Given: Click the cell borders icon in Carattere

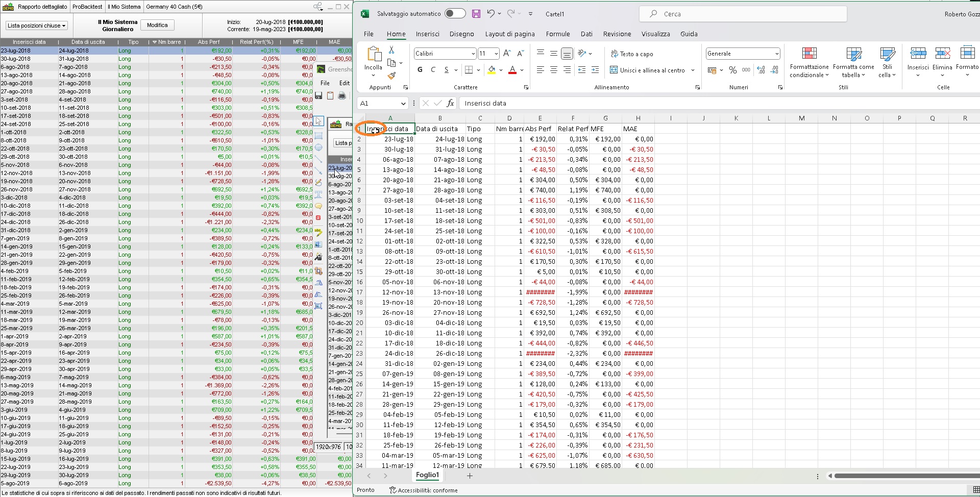Looking at the screenshot, I should click(x=469, y=70).
